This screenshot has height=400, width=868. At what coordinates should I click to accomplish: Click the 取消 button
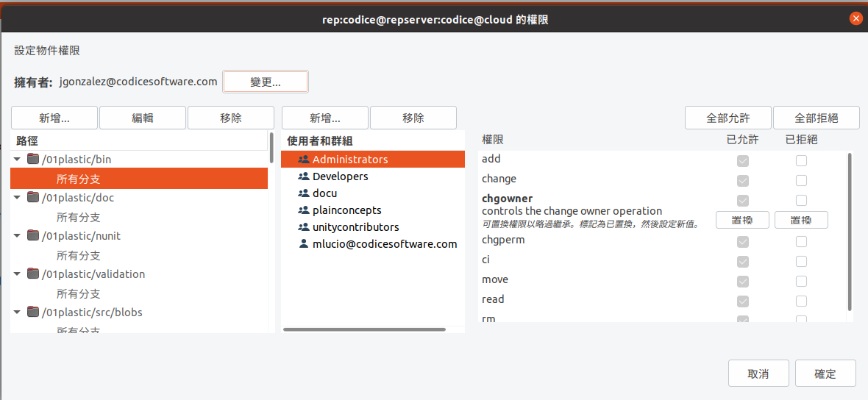[758, 374]
